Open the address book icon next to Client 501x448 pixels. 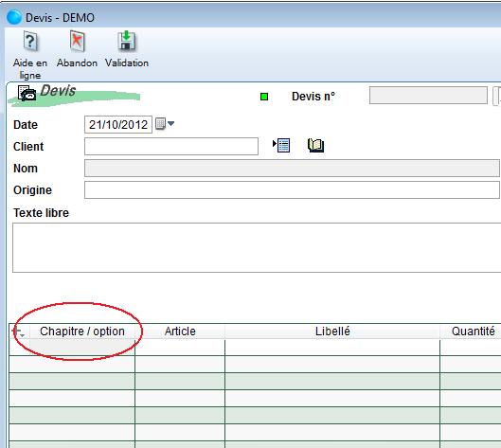(315, 146)
